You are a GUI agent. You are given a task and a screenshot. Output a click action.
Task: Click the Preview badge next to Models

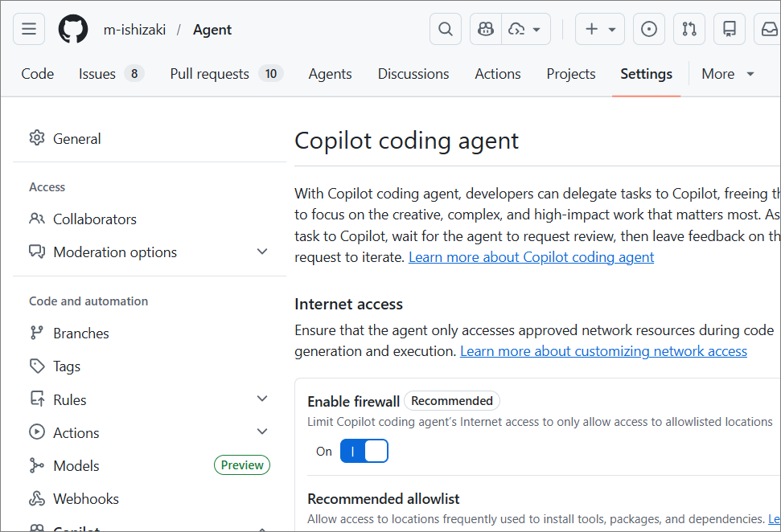(242, 464)
